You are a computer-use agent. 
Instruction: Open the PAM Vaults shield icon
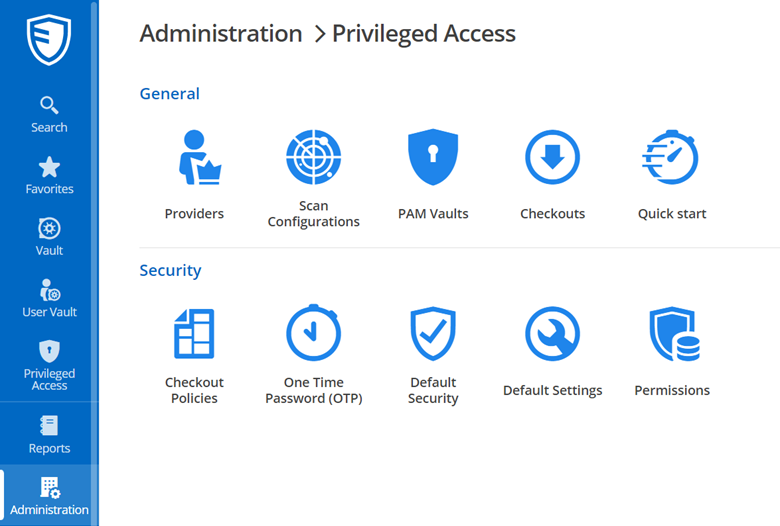pyautogui.click(x=432, y=158)
